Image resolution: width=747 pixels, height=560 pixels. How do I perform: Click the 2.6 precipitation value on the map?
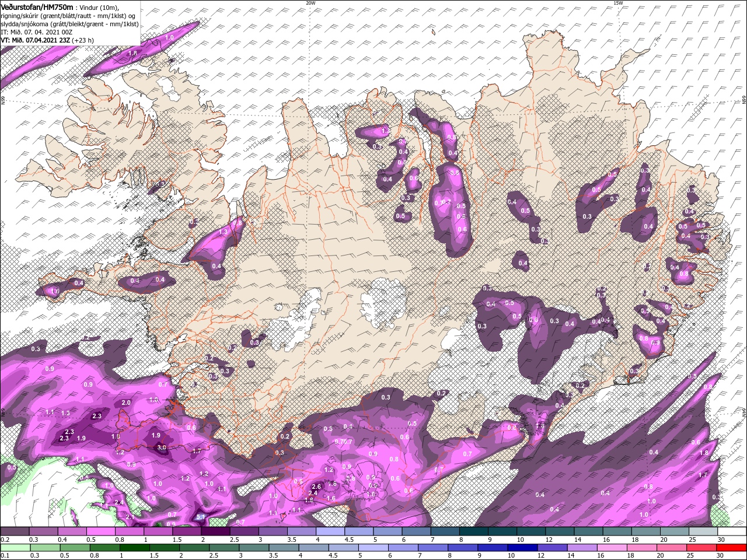click(x=317, y=487)
